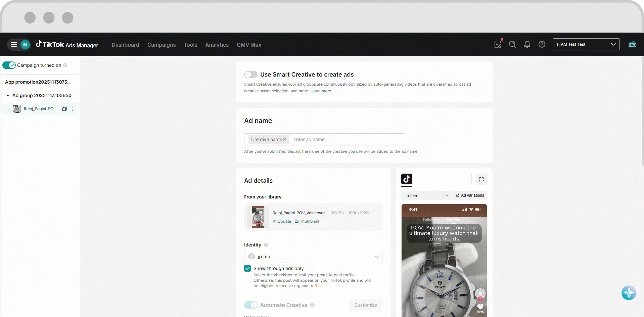Open the TTAM Test Test account dropdown
The image size is (644, 317).
pos(586,44)
